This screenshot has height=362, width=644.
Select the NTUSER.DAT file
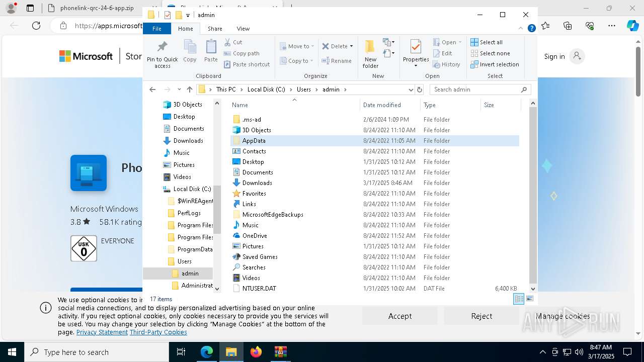click(259, 289)
